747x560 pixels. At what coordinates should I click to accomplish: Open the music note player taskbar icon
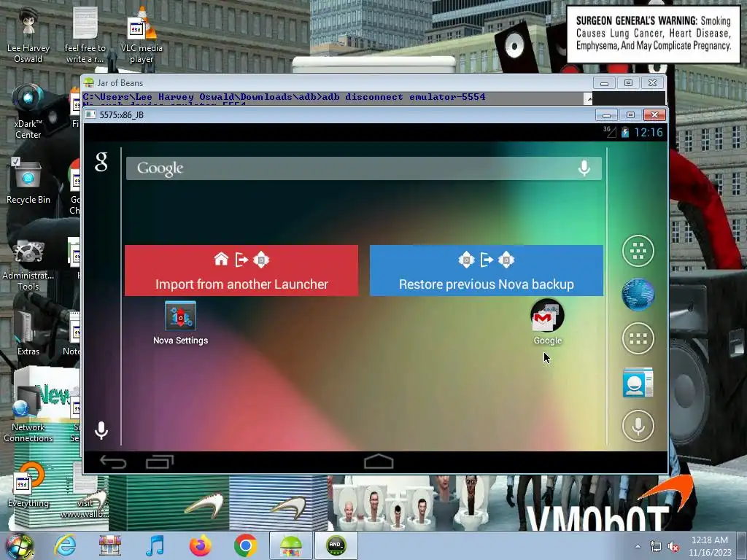pyautogui.click(x=155, y=545)
